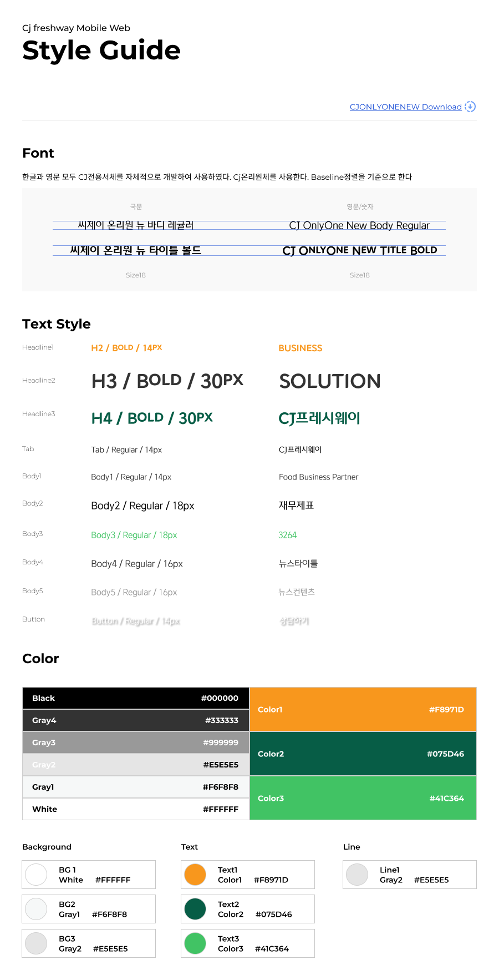Pick the orange Color1 #F8971D block
This screenshot has height=980, width=499.
coord(363,709)
